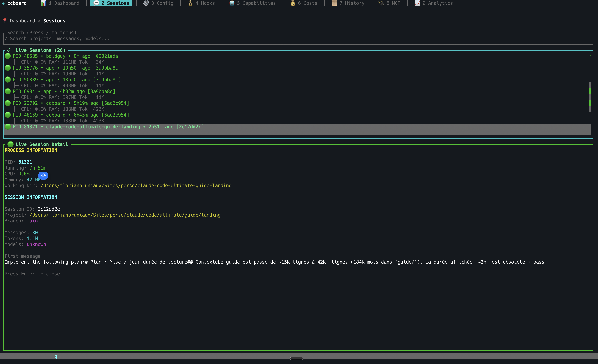Open the working directory path link
Image resolution: width=598 pixels, height=364 pixels.
coord(136,185)
